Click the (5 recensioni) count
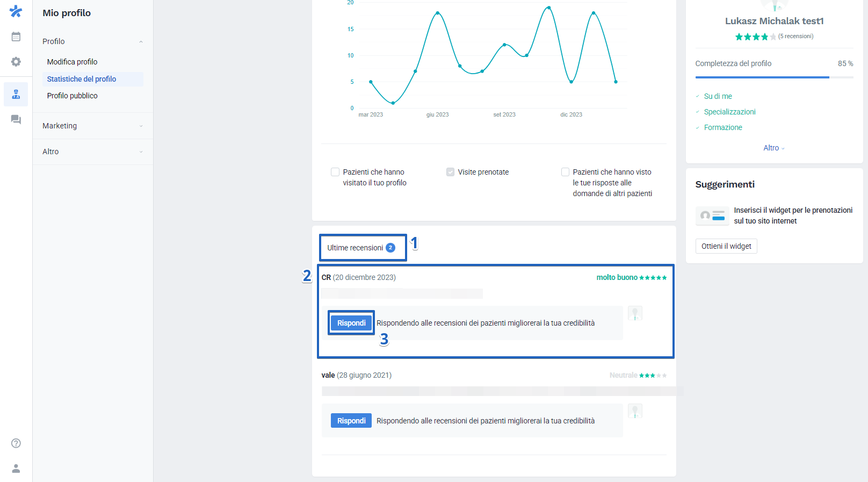The width and height of the screenshot is (868, 482). point(796,37)
